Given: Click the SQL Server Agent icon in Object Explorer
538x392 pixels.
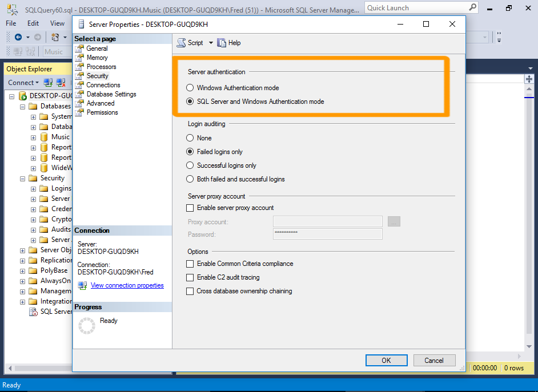Looking at the screenshot, I should [x=33, y=312].
